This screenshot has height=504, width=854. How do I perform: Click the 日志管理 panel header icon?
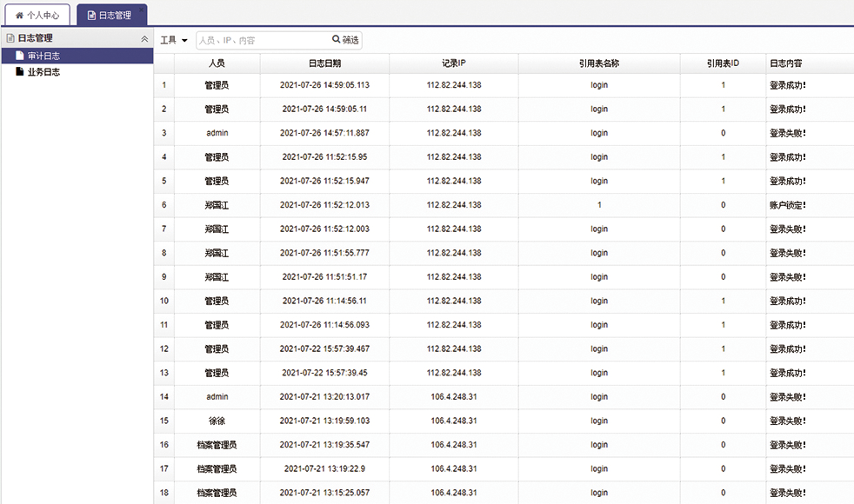tap(10, 38)
